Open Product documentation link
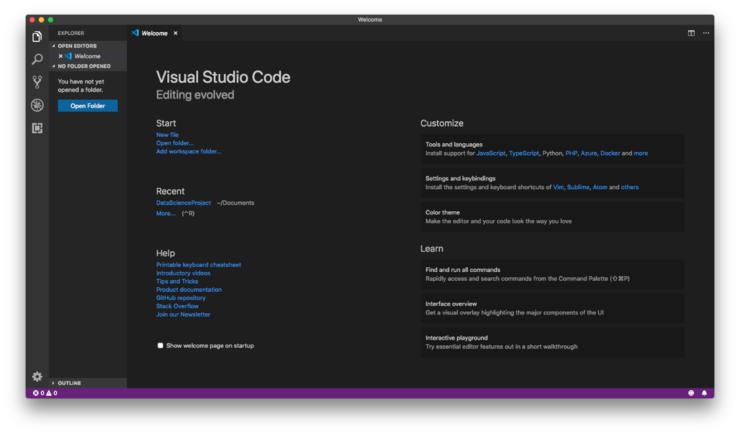 click(x=189, y=290)
